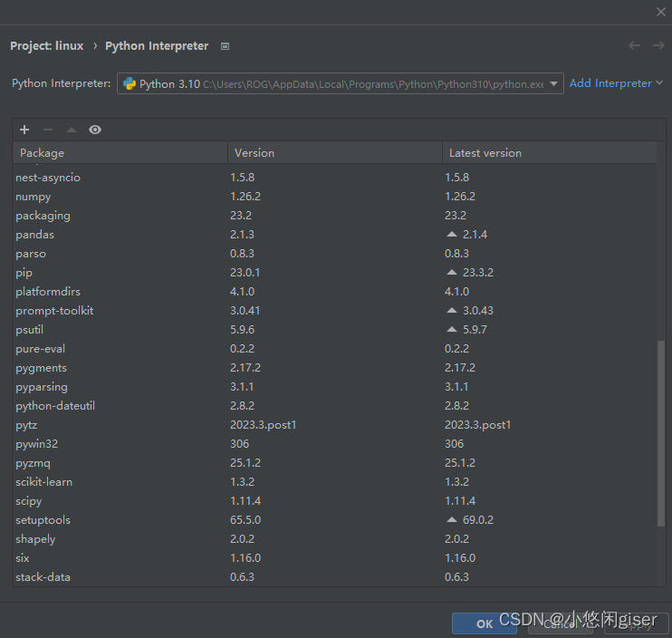Open the Add Interpreter menu
This screenshot has width=672, height=638.
[616, 83]
